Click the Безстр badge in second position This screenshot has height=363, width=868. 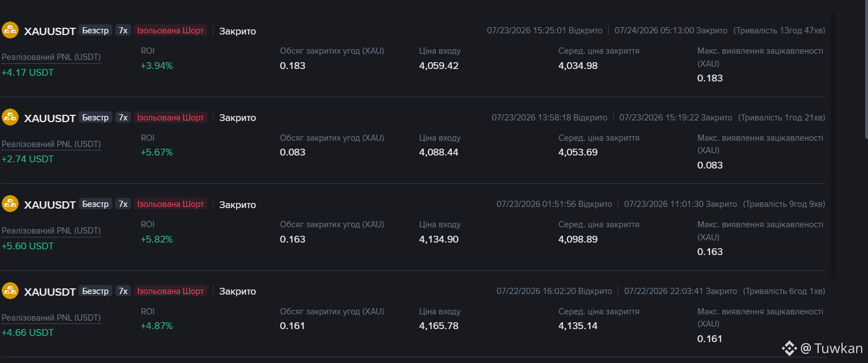point(95,118)
